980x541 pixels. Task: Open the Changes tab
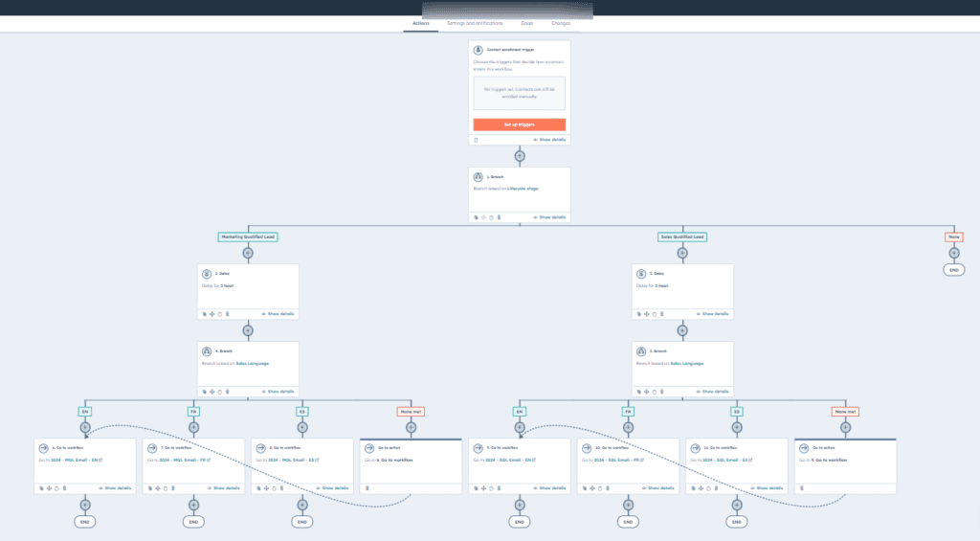[561, 23]
